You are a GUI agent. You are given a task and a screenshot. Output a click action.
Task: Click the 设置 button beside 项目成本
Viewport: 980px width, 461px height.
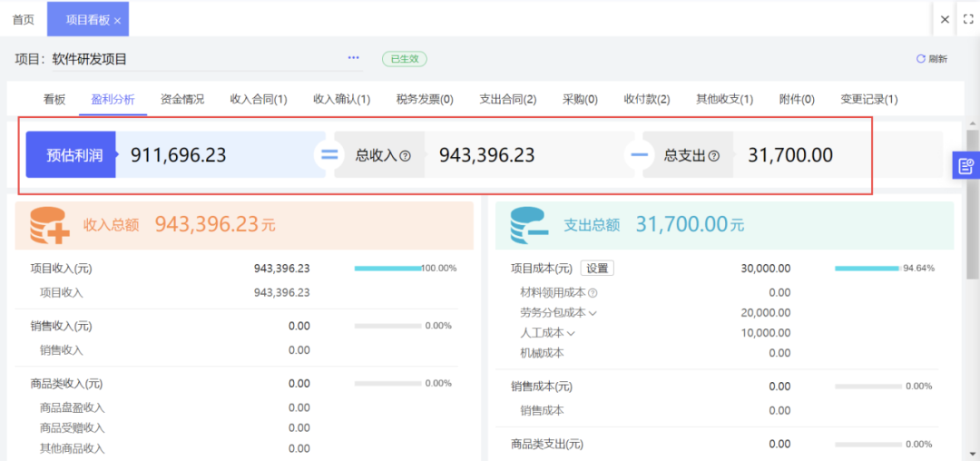(x=597, y=268)
